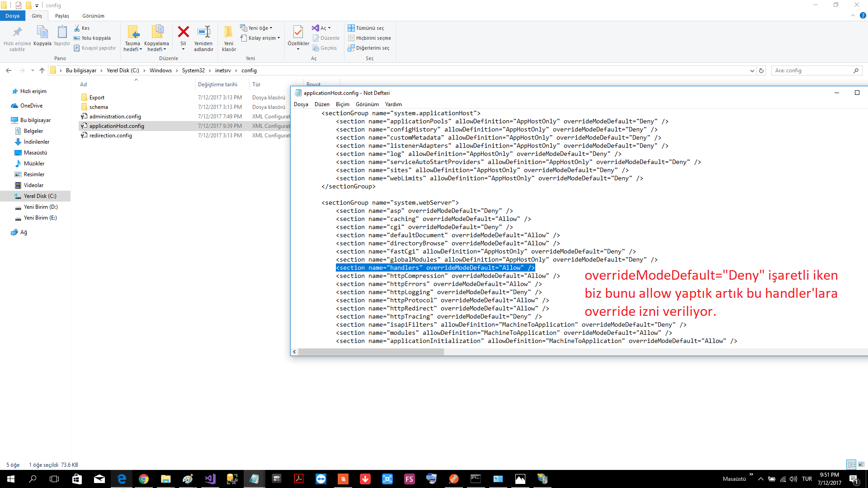Image resolution: width=868 pixels, height=488 pixels.
Task: Pin with Hızlı erişime sabitle icon
Action: tap(17, 33)
